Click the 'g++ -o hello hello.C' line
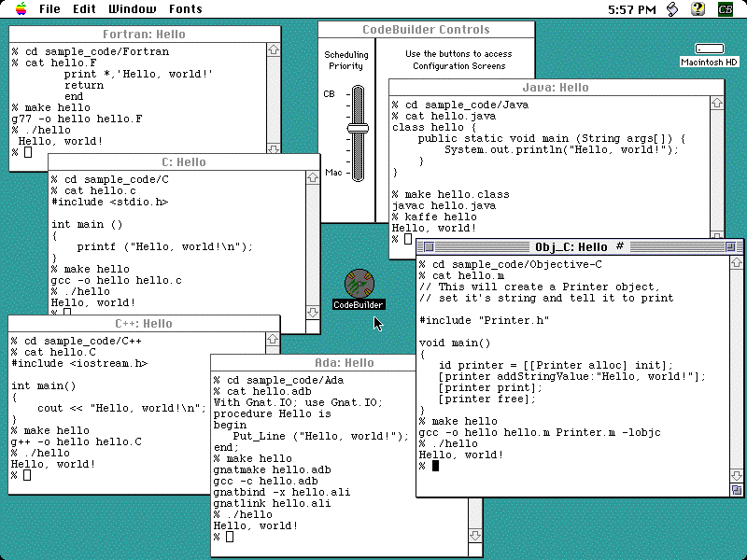Screen dimensions: 747x560 pos(77,441)
